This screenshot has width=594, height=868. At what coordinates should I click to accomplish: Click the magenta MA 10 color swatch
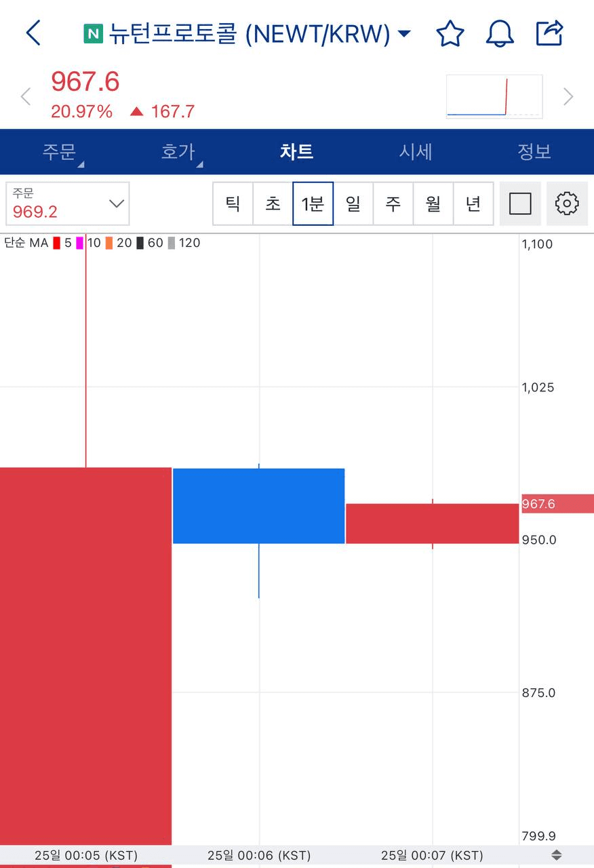(x=80, y=243)
